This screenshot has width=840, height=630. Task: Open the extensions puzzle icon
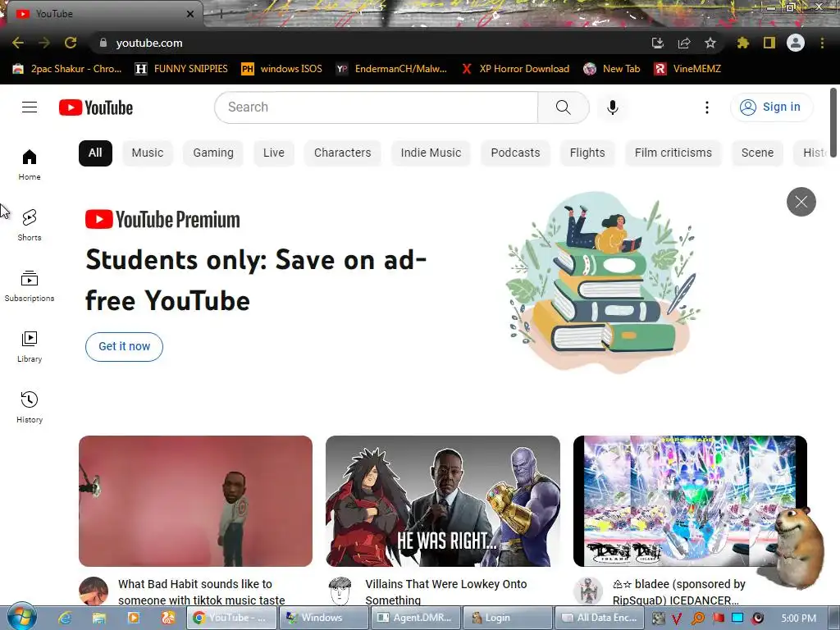[x=743, y=43]
